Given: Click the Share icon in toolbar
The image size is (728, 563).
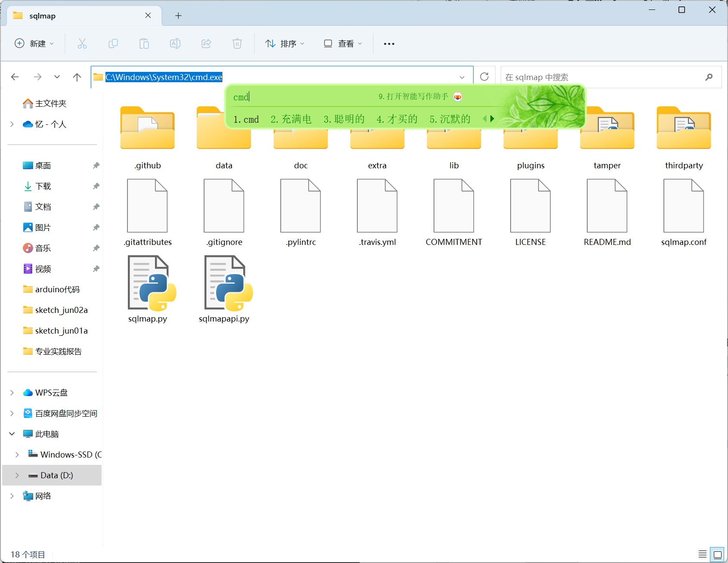Looking at the screenshot, I should [x=206, y=43].
